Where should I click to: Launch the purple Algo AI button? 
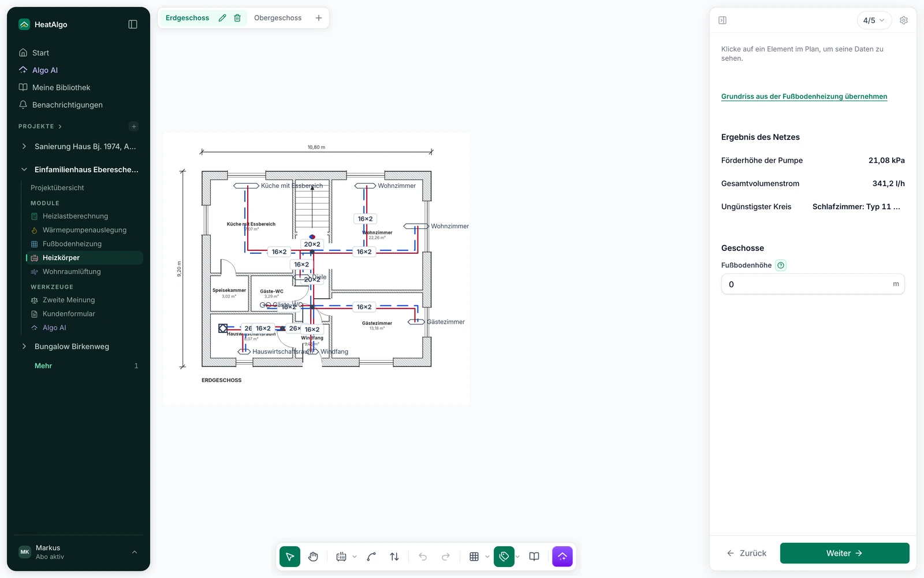[x=562, y=557]
